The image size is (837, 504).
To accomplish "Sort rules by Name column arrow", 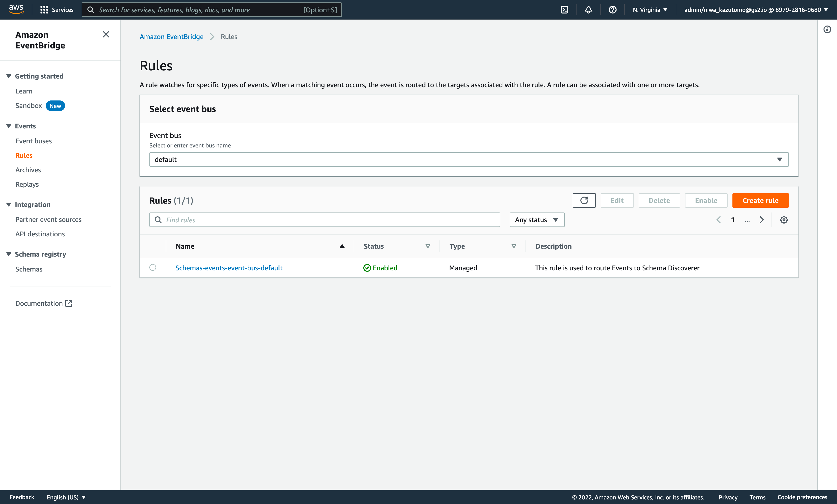I will tap(342, 246).
